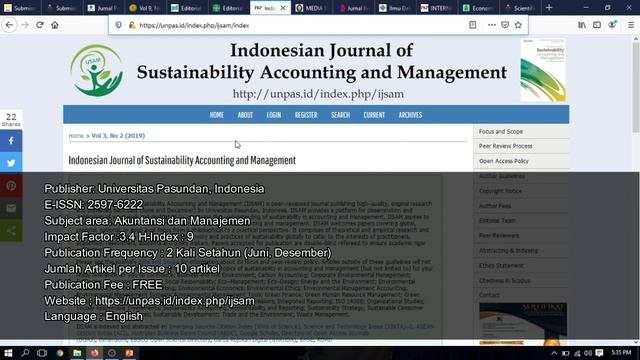Open SEARCH in the journal nav
This screenshot has height=360, width=640.
click(x=340, y=115)
